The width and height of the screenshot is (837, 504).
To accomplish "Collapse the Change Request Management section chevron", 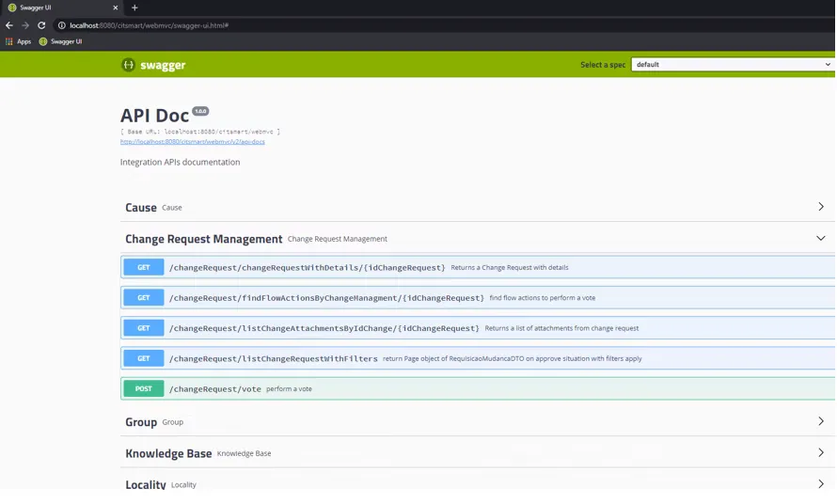I will [x=820, y=238].
